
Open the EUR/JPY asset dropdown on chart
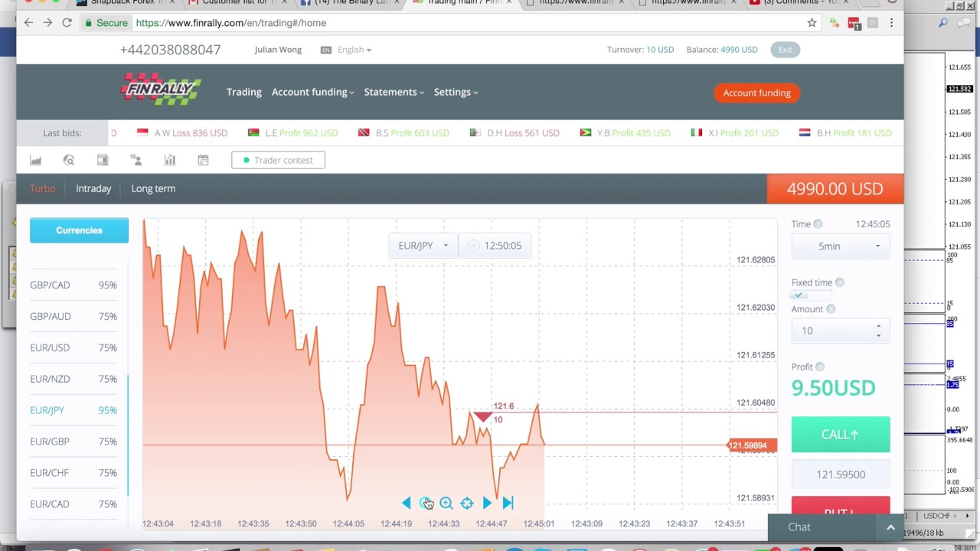click(x=423, y=246)
